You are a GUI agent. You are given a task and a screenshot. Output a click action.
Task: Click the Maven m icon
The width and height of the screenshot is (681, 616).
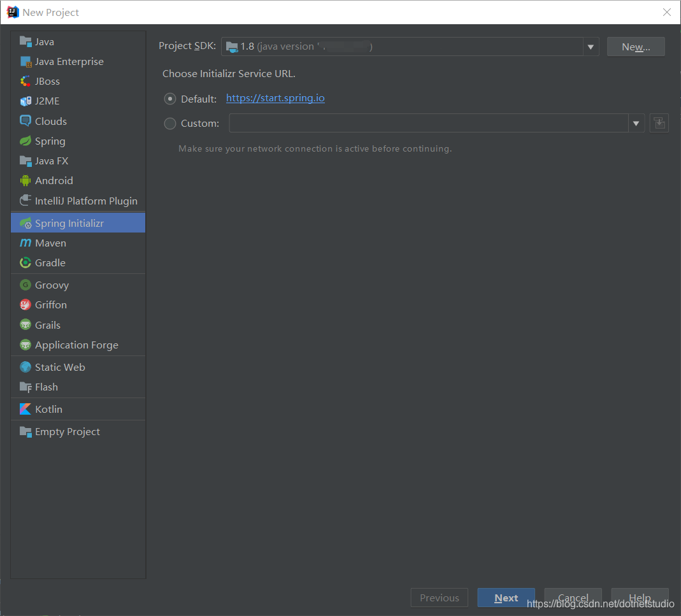pyautogui.click(x=25, y=243)
